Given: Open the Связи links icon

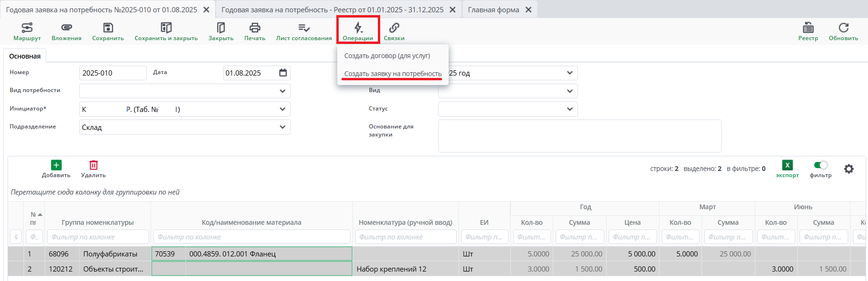Looking at the screenshot, I should tap(394, 28).
